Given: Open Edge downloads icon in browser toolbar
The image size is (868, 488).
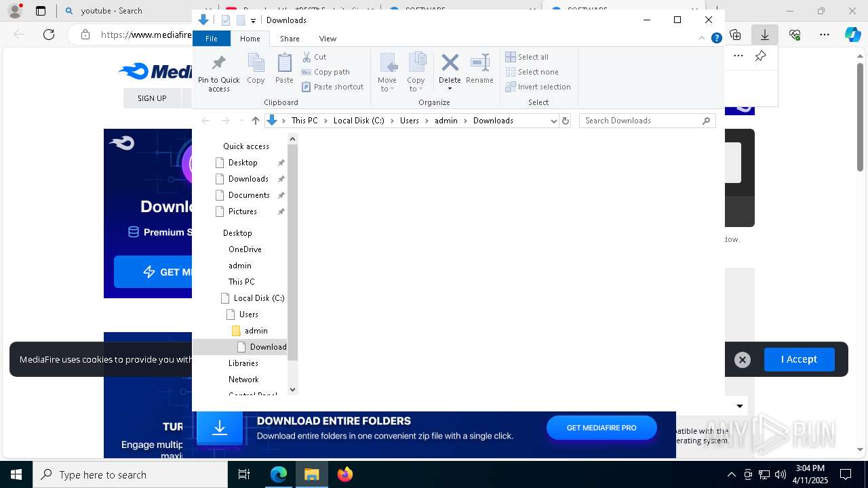Looking at the screenshot, I should pyautogui.click(x=765, y=35).
